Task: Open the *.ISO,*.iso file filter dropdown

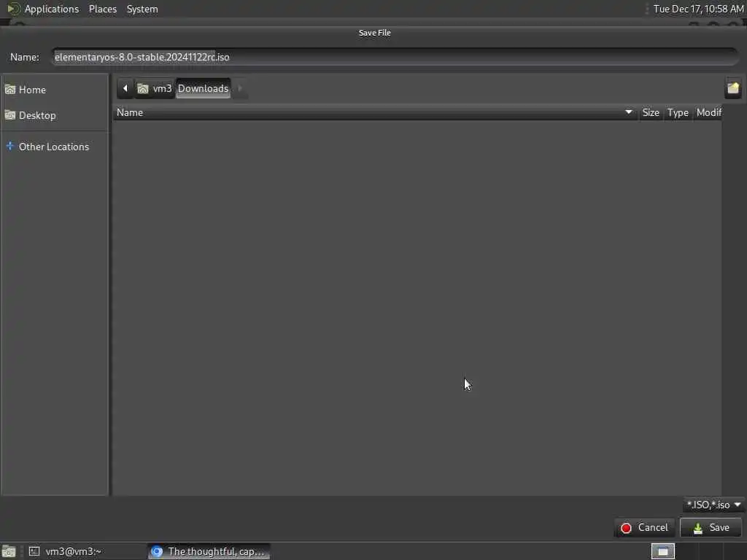Action: point(713,505)
